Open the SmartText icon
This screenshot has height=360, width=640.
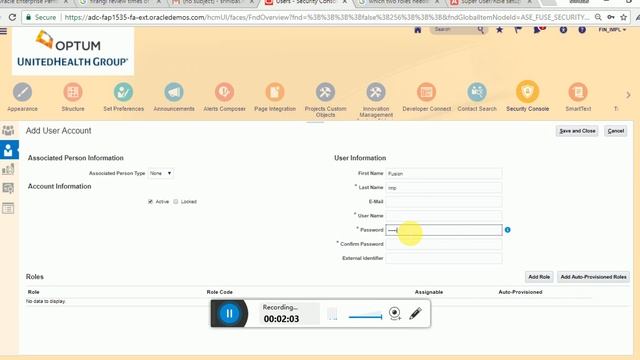(x=578, y=92)
